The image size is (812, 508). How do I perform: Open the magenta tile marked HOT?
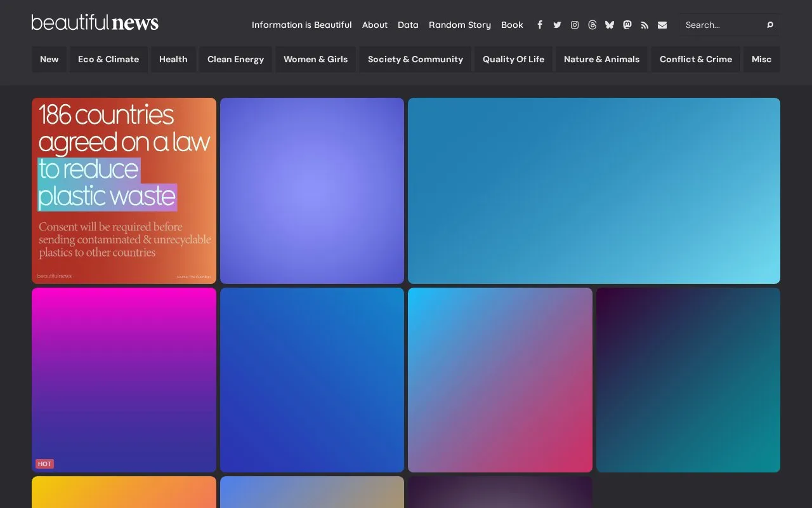[124, 380]
